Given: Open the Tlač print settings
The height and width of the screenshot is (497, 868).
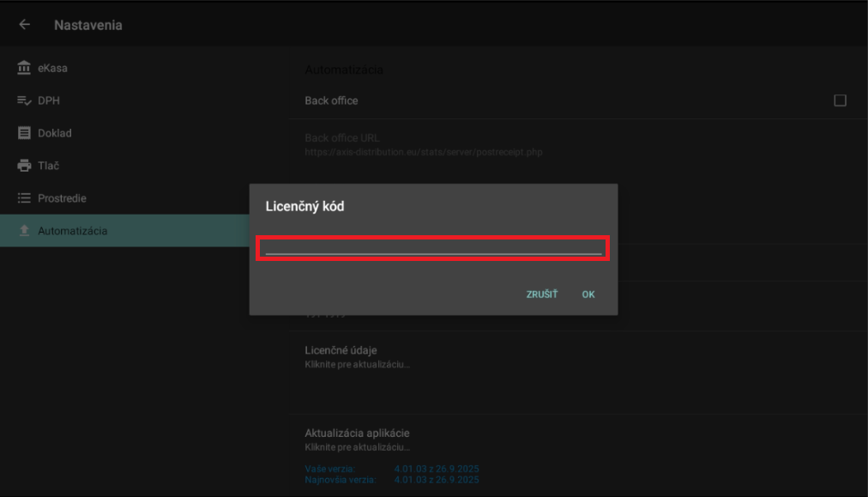Looking at the screenshot, I should tap(49, 166).
